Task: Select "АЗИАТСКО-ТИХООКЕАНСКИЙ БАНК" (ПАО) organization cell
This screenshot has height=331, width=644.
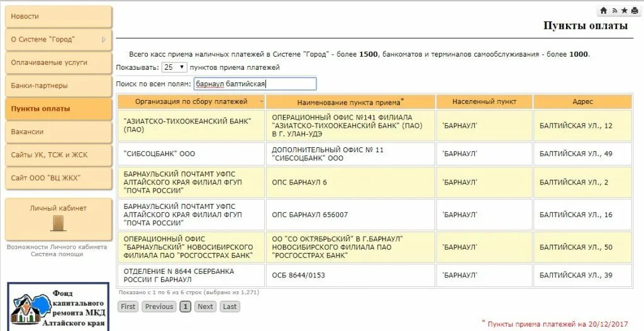Action: coord(191,126)
